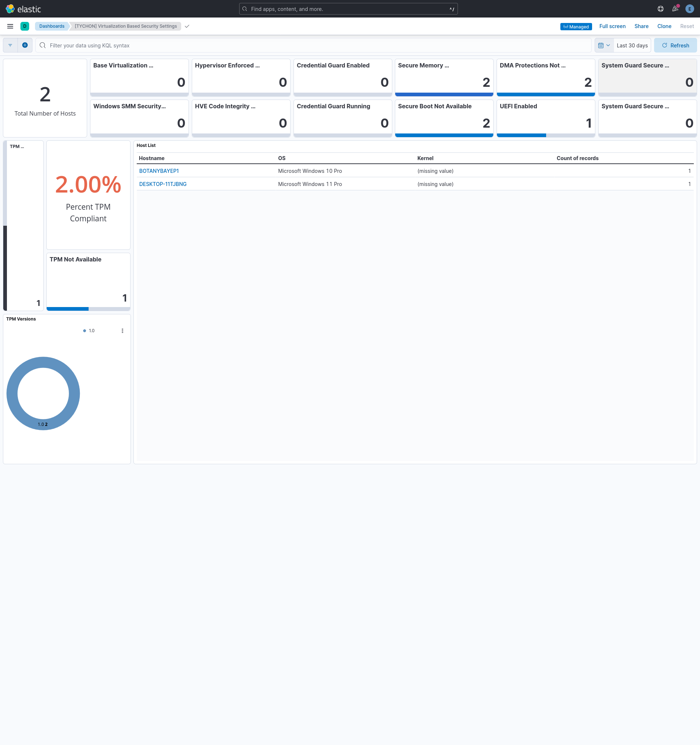This screenshot has width=700, height=745.
Task: Open the filter options menu icon
Action: pos(11,45)
